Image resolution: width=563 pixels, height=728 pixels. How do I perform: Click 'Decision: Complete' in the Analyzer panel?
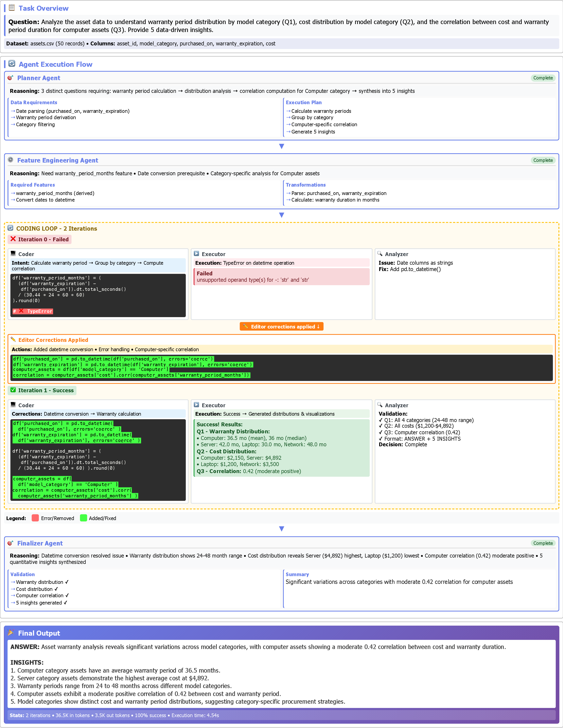pos(403,444)
